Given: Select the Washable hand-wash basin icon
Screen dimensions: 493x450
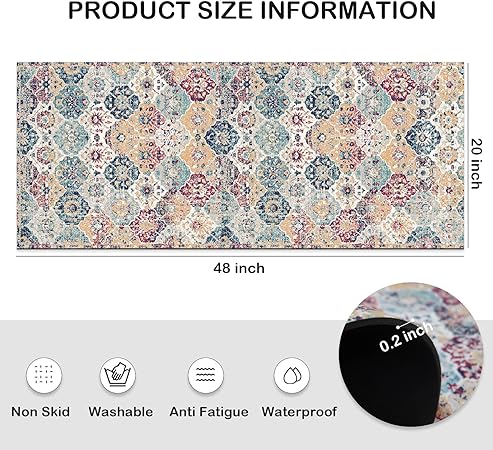Looking at the screenshot, I should click(117, 375).
